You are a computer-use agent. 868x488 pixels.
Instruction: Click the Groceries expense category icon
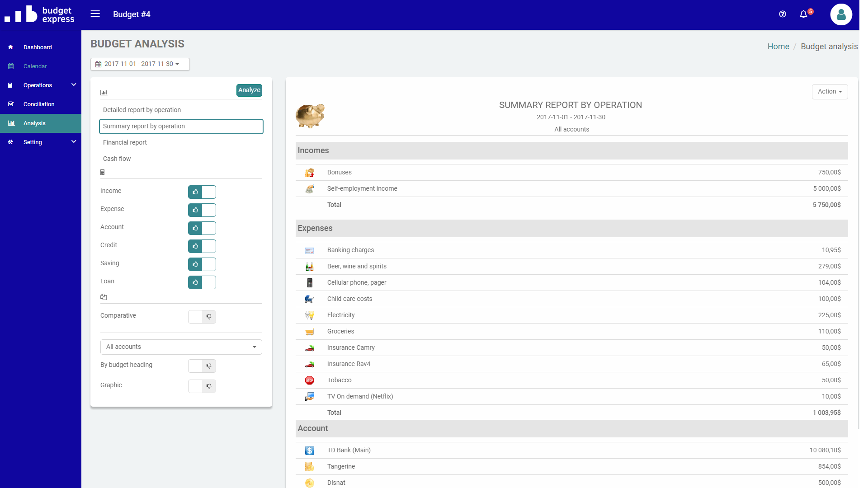tap(309, 331)
